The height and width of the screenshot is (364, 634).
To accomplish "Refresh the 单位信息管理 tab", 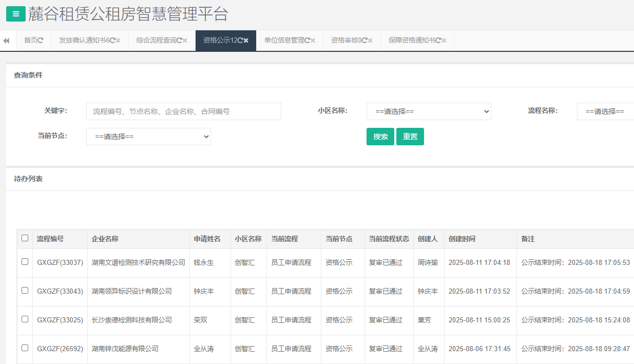I will [x=307, y=41].
